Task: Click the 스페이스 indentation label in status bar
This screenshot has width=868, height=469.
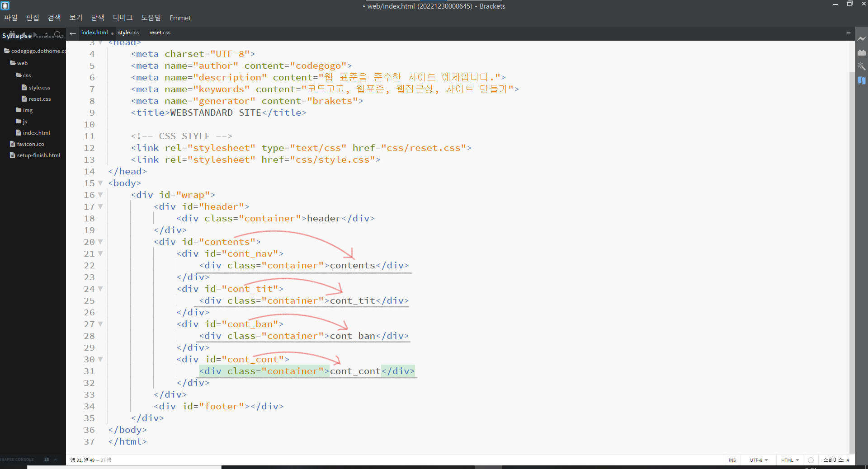Action: [x=833, y=460]
